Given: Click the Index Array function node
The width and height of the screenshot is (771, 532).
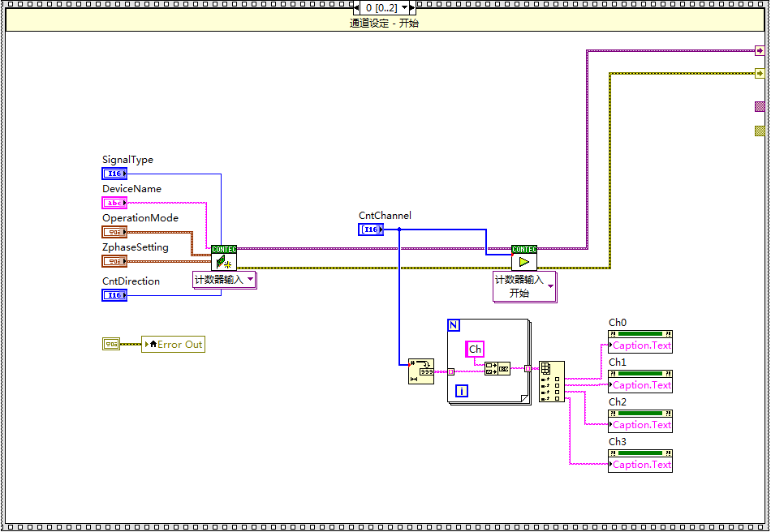Looking at the screenshot, I should click(x=552, y=382).
